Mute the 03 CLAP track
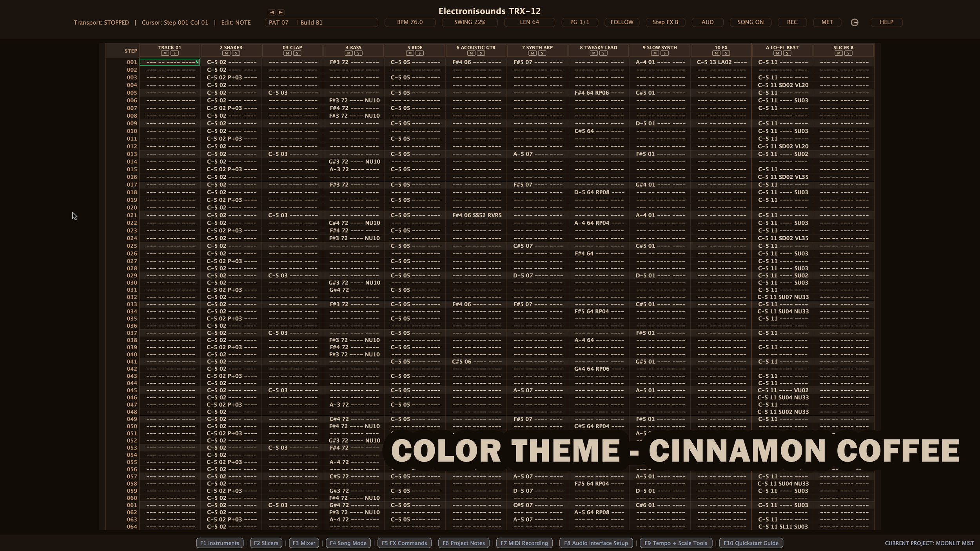The width and height of the screenshot is (980, 551). point(287,53)
